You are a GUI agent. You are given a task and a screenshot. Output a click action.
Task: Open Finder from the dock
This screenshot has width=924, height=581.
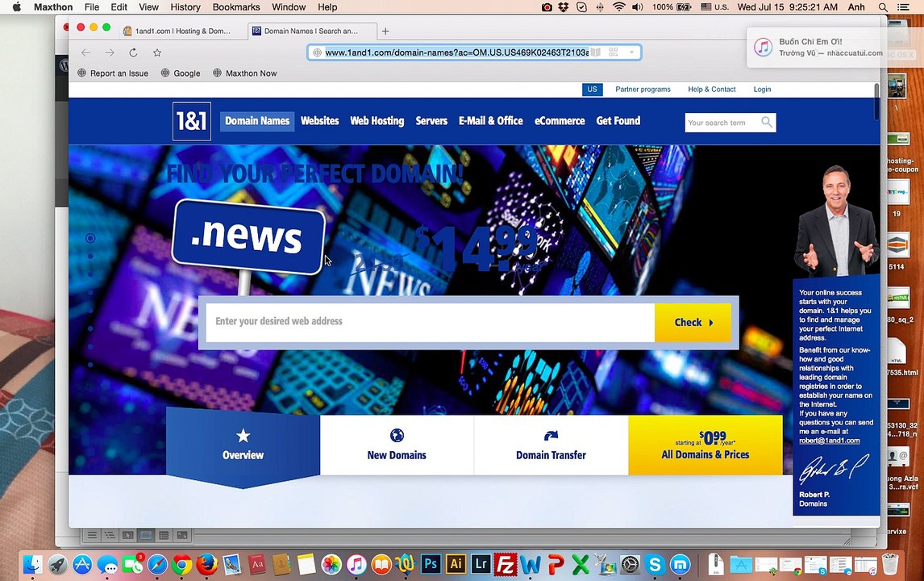(x=32, y=565)
